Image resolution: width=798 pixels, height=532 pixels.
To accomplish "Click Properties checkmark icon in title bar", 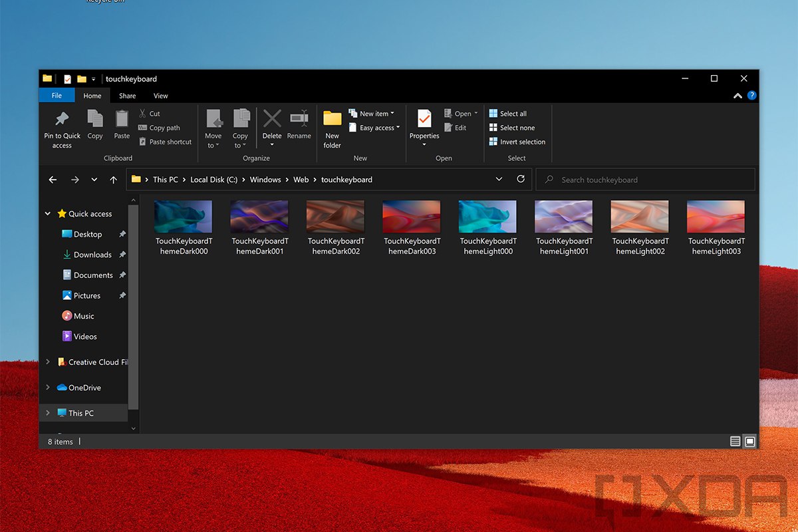I will (67, 78).
